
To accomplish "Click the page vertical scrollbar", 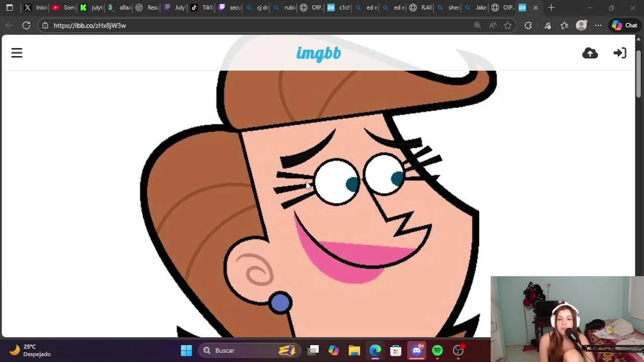I will coord(638,74).
